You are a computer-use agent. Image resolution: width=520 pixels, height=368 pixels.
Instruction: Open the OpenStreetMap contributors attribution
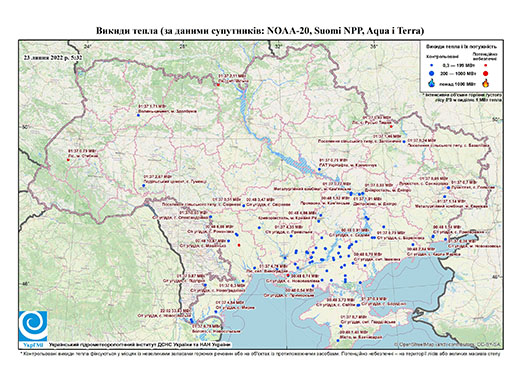[x=447, y=344]
